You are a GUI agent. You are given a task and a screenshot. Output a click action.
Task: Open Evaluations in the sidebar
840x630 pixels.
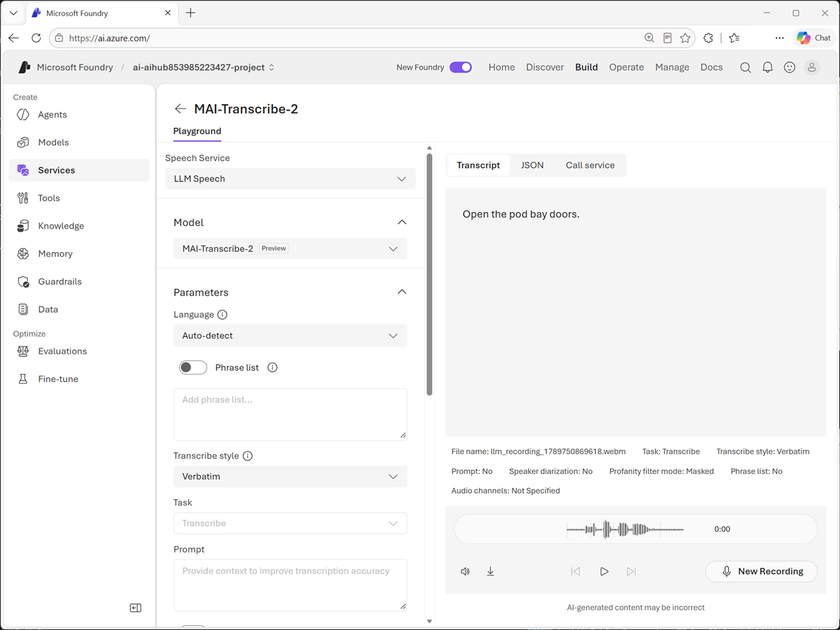click(x=79, y=351)
